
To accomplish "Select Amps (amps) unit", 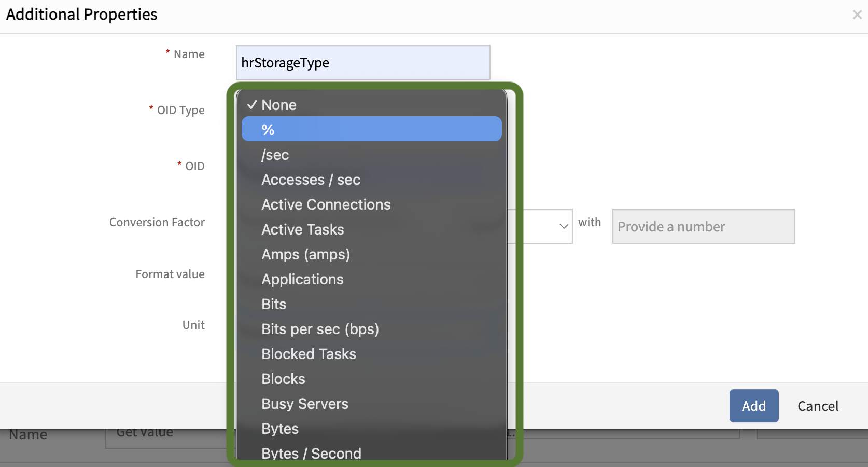I will pos(305,254).
